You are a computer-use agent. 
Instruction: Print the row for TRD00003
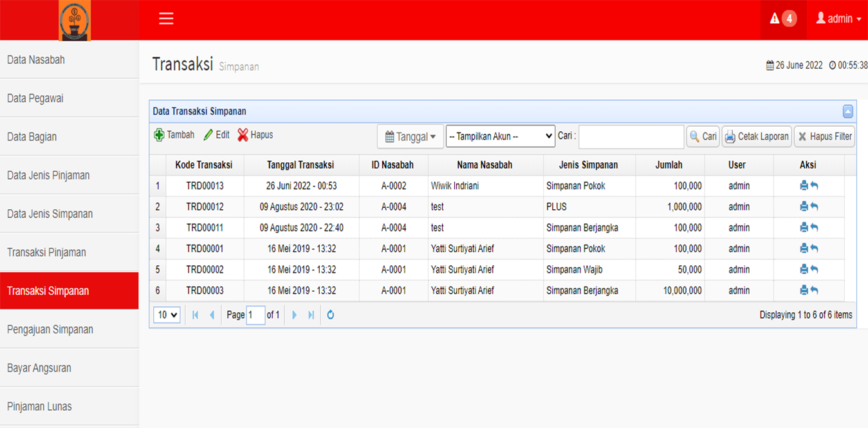pyautogui.click(x=804, y=290)
